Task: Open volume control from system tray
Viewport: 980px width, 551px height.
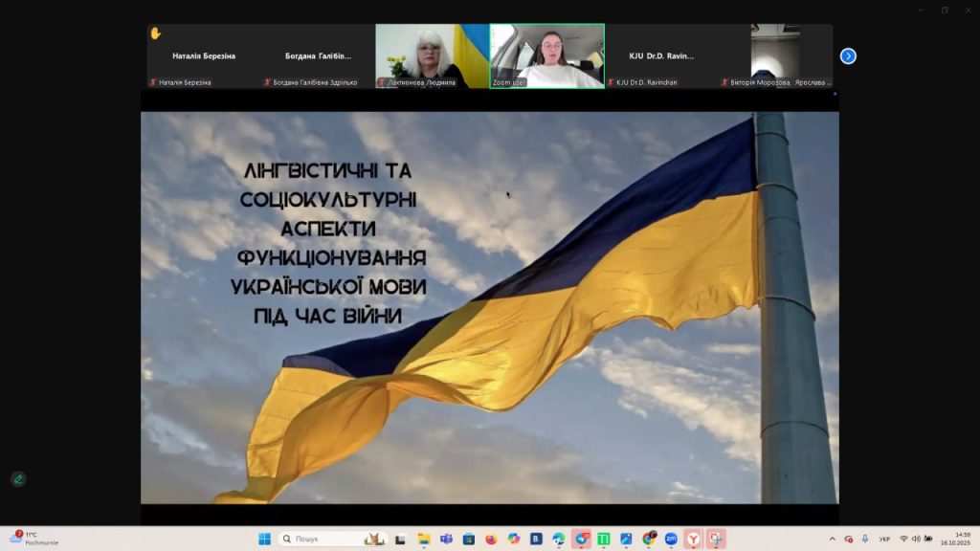Action: click(916, 539)
